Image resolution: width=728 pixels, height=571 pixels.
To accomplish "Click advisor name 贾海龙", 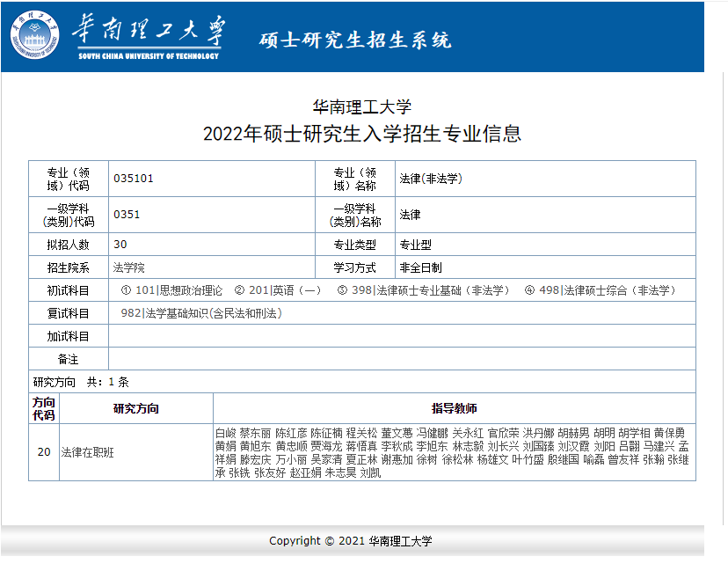I will coord(326,446).
